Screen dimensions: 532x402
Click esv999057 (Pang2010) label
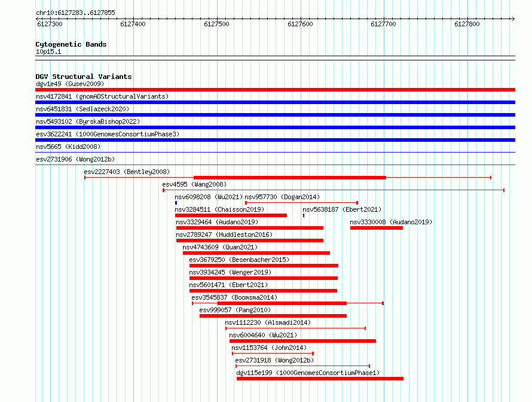click(235, 310)
